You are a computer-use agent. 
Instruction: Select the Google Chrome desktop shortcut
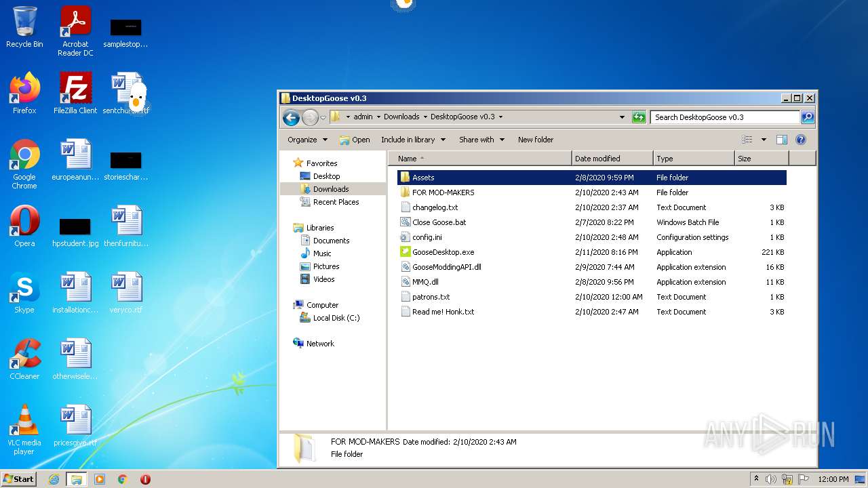tap(24, 165)
